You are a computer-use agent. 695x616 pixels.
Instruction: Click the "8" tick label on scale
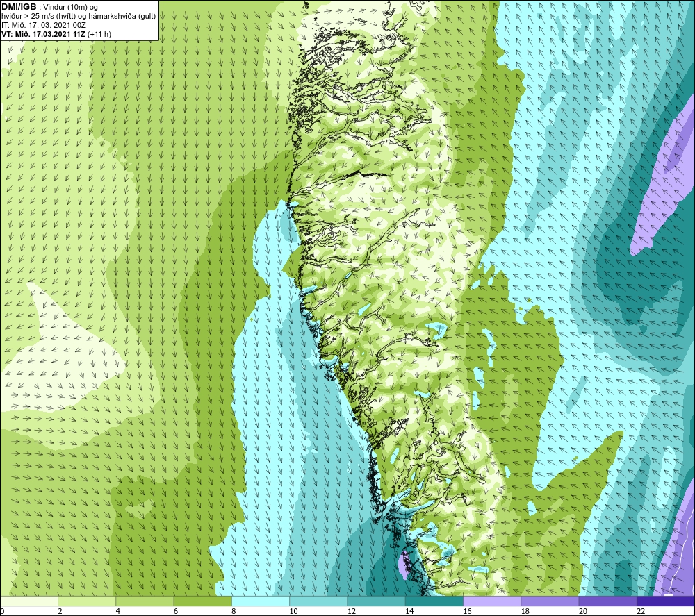tap(234, 612)
